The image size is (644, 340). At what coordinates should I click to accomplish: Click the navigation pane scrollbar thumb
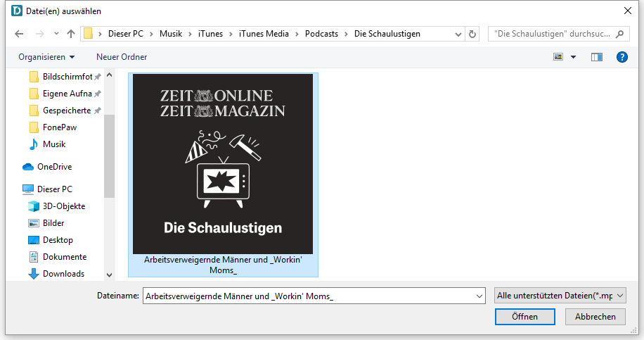[x=109, y=156]
